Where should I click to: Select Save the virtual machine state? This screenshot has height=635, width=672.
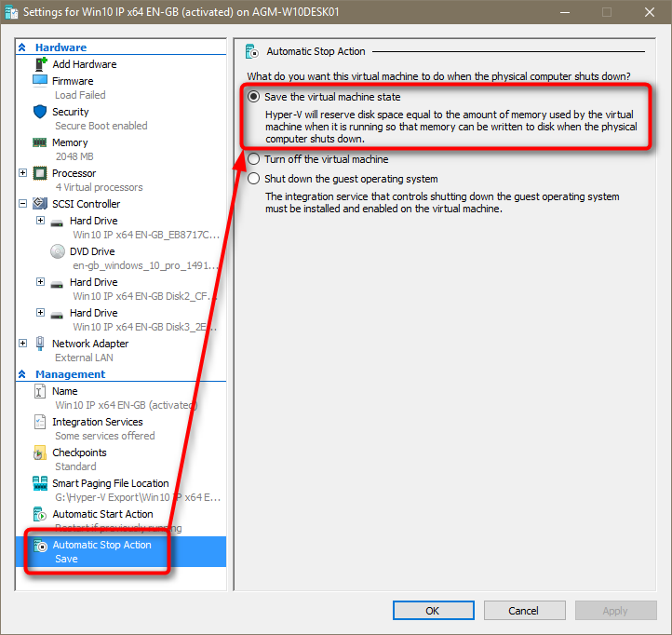click(254, 97)
